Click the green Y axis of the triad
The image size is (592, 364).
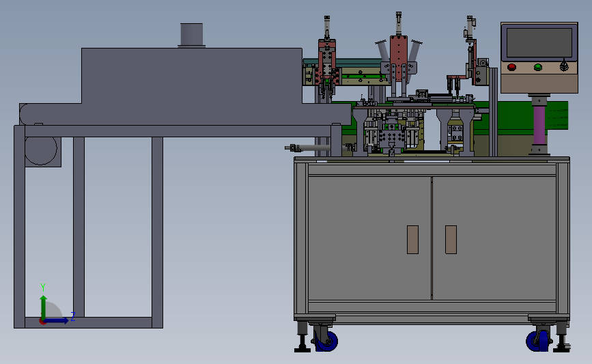pos(44,307)
